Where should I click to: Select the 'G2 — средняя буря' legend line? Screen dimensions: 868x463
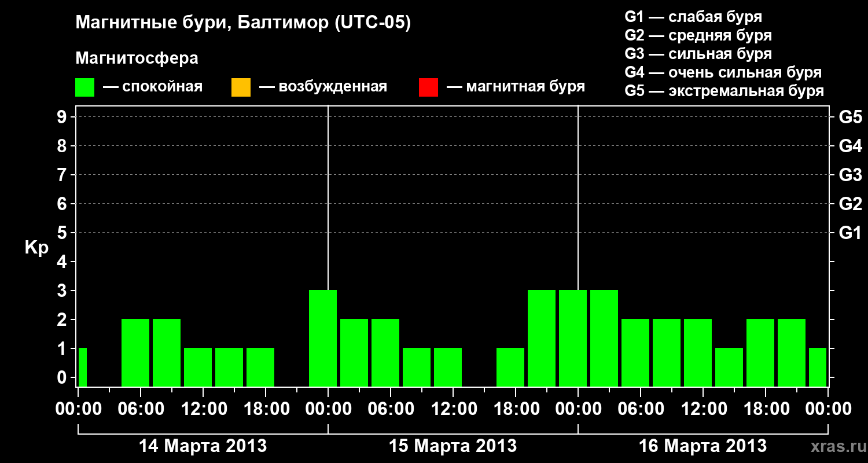tap(698, 35)
